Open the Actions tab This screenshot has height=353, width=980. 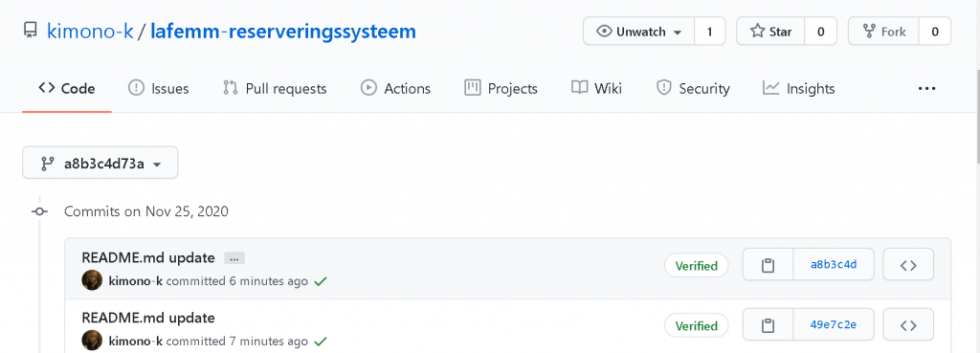pyautogui.click(x=395, y=89)
